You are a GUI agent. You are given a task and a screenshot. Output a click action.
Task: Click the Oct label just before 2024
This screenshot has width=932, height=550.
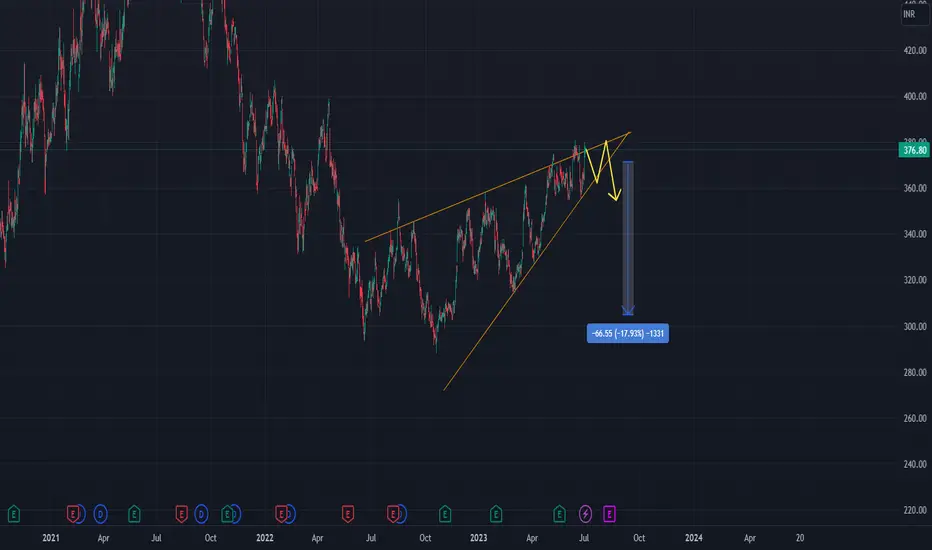coord(639,538)
